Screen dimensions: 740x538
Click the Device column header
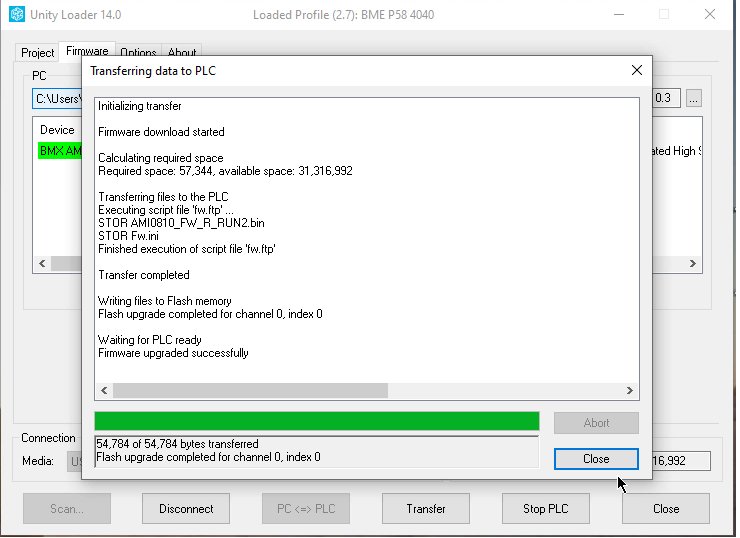click(x=57, y=130)
